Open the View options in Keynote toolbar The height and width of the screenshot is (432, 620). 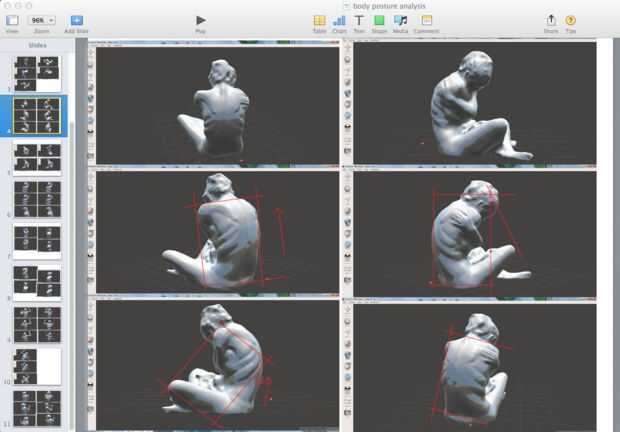12,21
